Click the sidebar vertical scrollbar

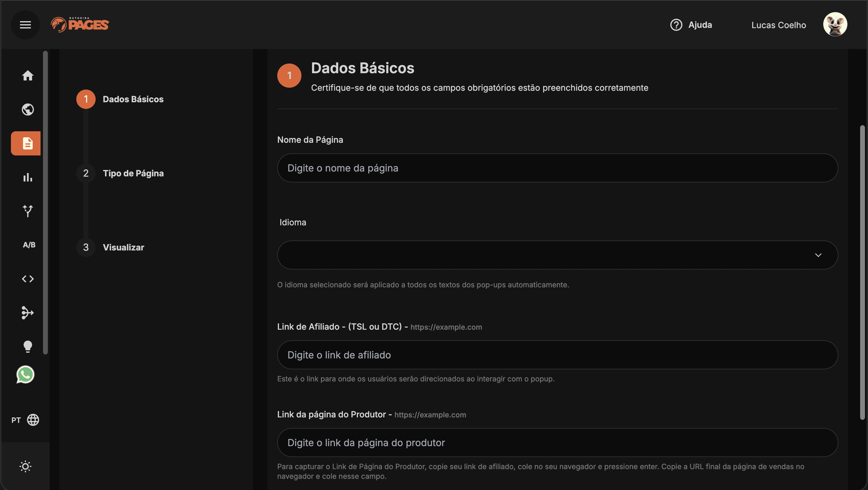[x=45, y=202]
